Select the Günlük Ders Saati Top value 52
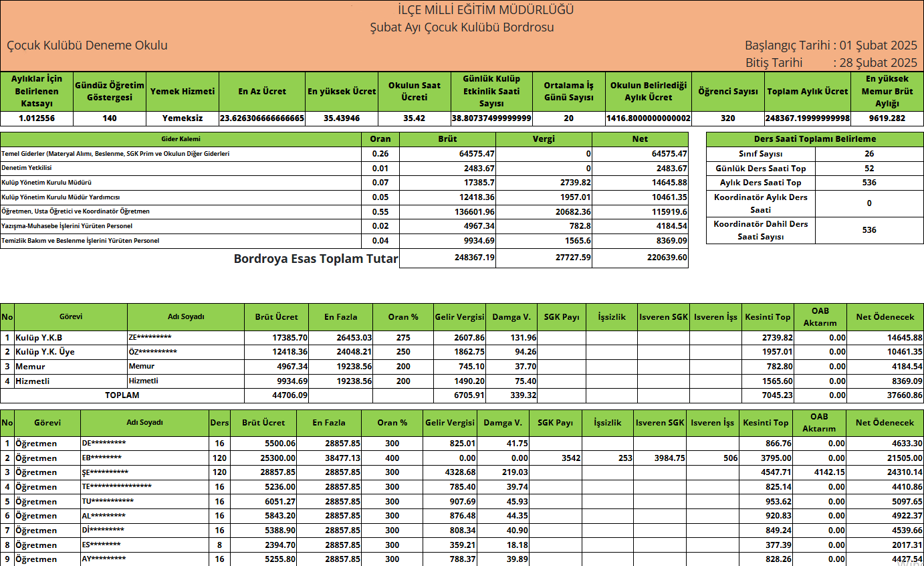The image size is (924, 566). (x=869, y=169)
